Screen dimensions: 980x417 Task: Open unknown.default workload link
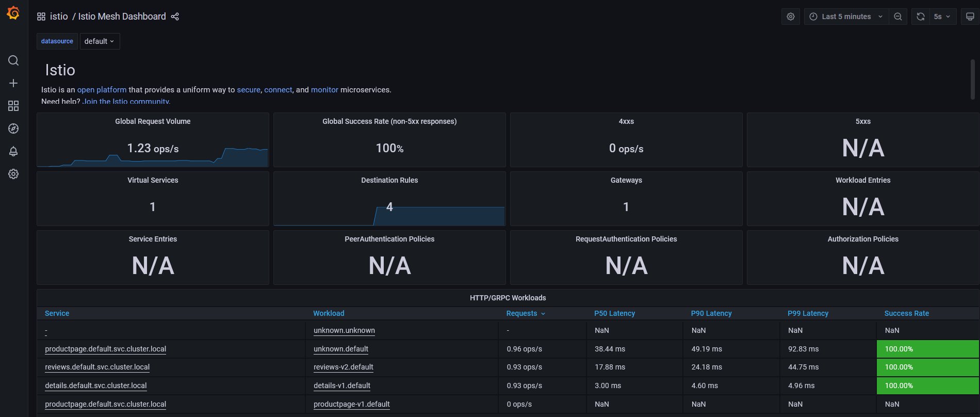(341, 349)
